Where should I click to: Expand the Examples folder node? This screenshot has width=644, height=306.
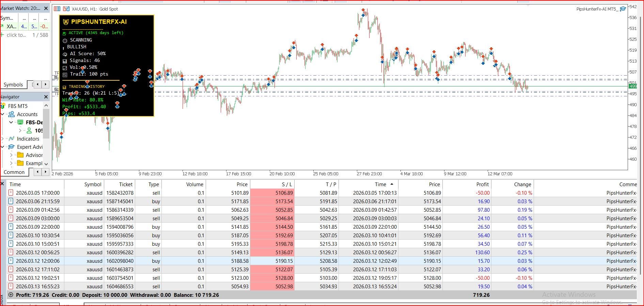point(11,163)
